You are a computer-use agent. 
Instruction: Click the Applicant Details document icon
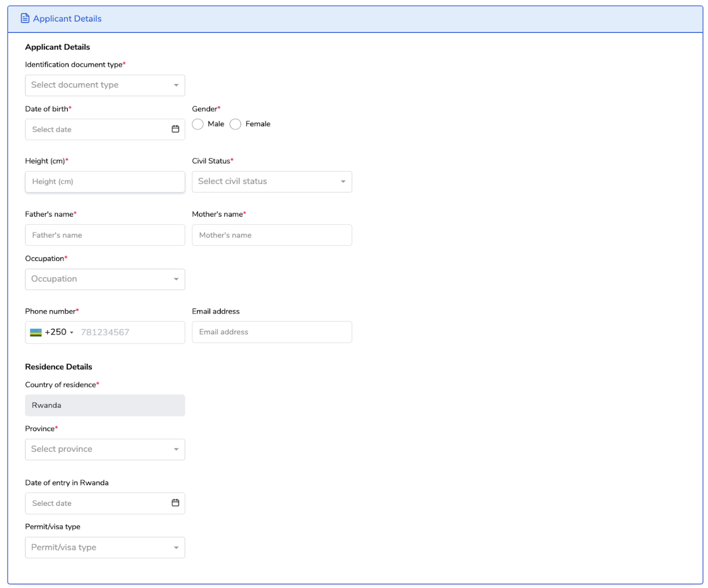(25, 18)
